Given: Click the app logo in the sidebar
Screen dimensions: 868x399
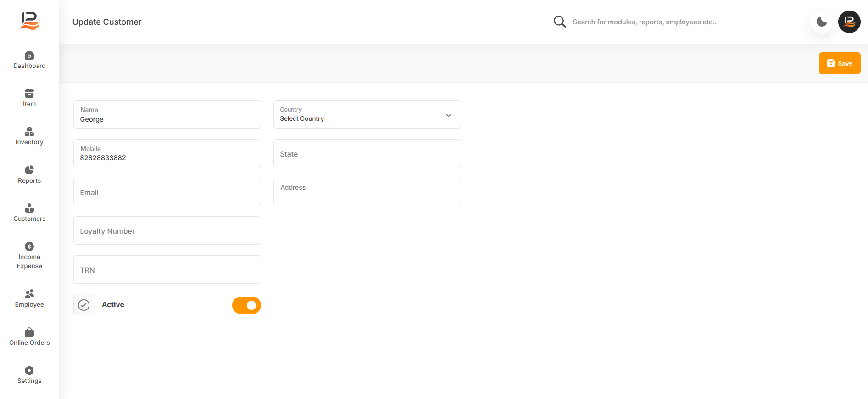Looking at the screenshot, I should click(x=29, y=21).
